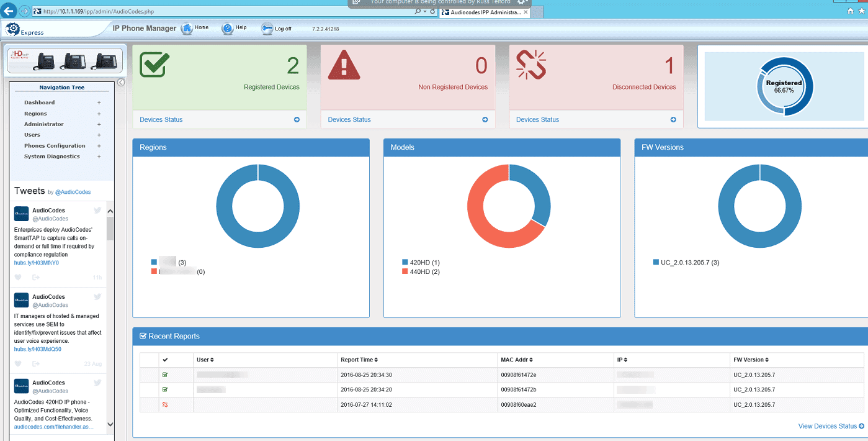This screenshot has height=441, width=868.
Task: Click the address bar search magnifier icon
Action: coord(418,12)
